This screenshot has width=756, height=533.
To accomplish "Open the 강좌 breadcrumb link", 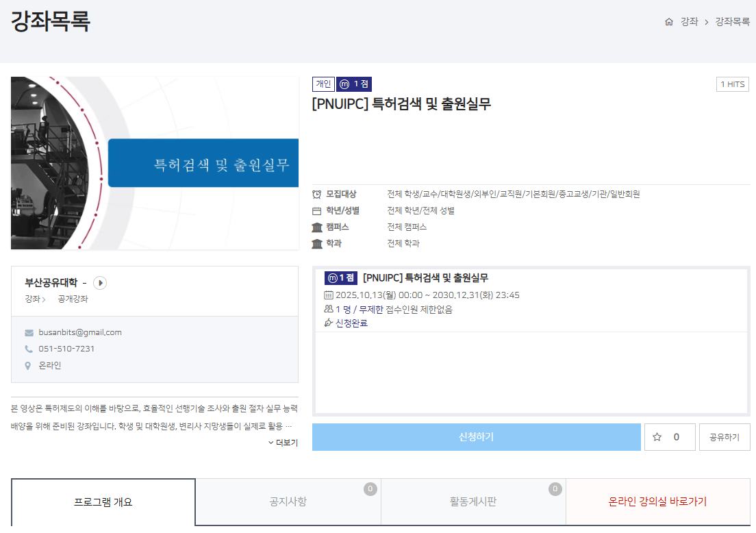I will click(689, 22).
